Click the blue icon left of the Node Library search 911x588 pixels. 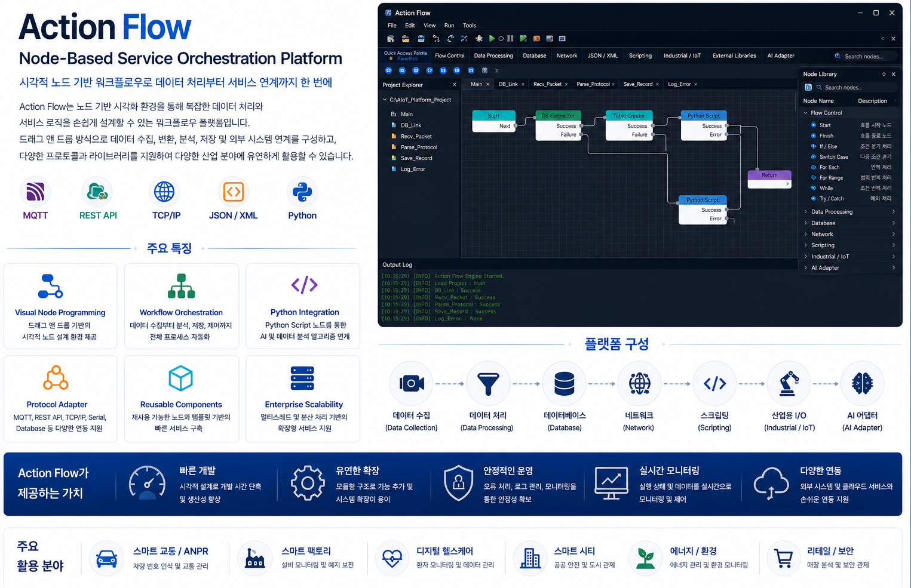[808, 87]
